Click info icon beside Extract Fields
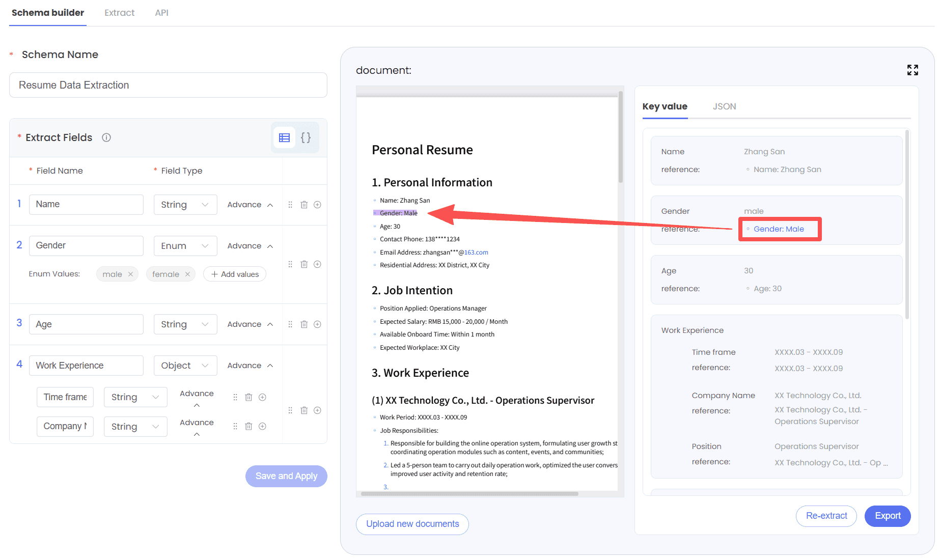The height and width of the screenshot is (560, 940). click(106, 137)
